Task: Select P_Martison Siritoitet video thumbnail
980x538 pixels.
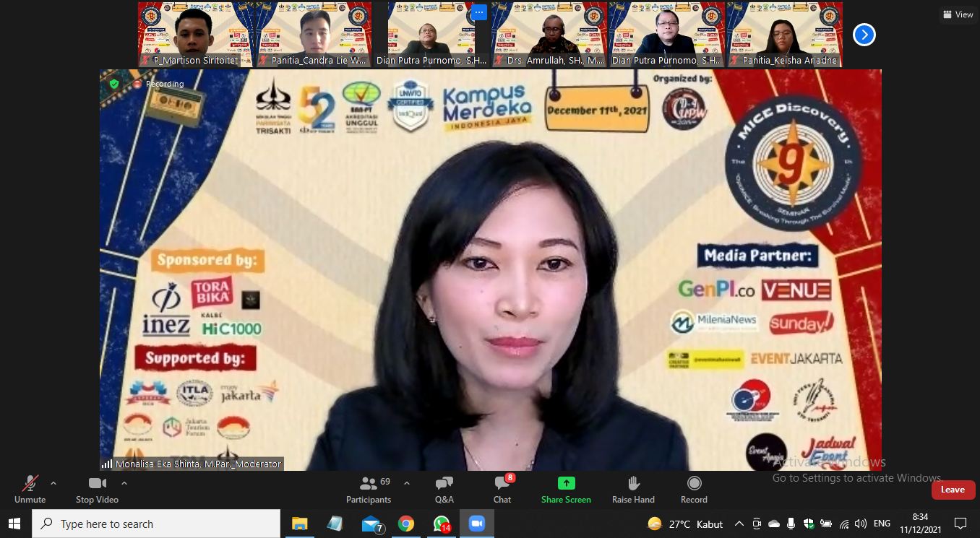Action: tap(195, 35)
